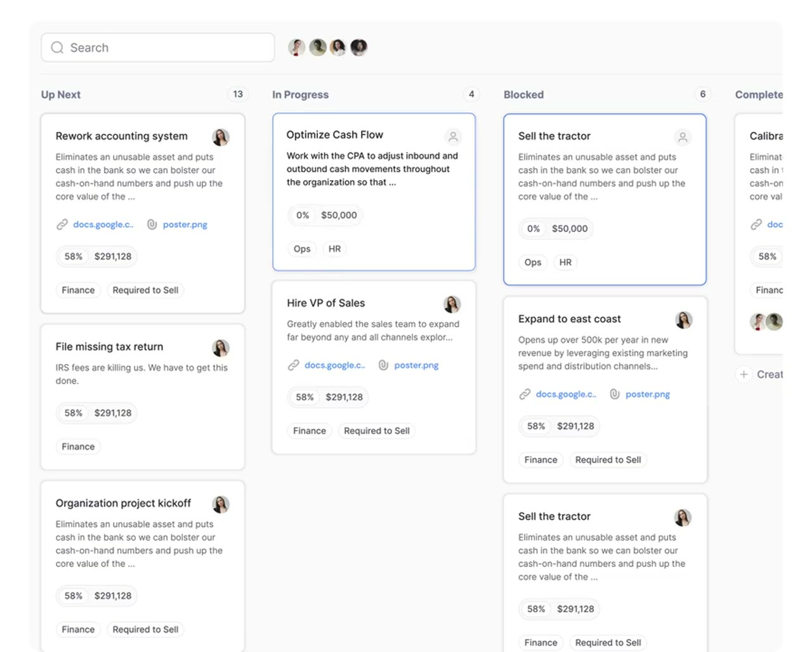Viewport: 812px width, 652px height.
Task: Open the Organization project kickoff title
Action: [x=123, y=503]
